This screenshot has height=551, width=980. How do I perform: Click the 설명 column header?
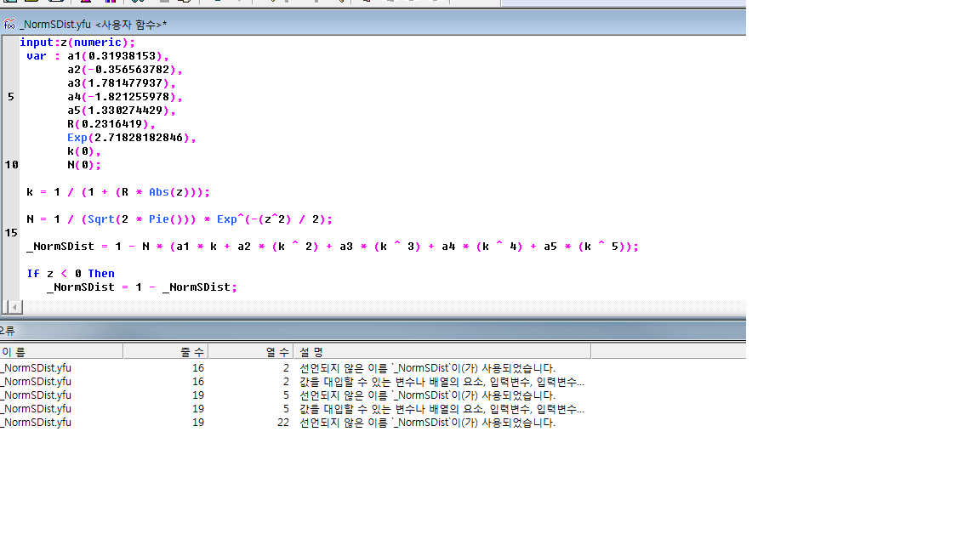pos(441,351)
